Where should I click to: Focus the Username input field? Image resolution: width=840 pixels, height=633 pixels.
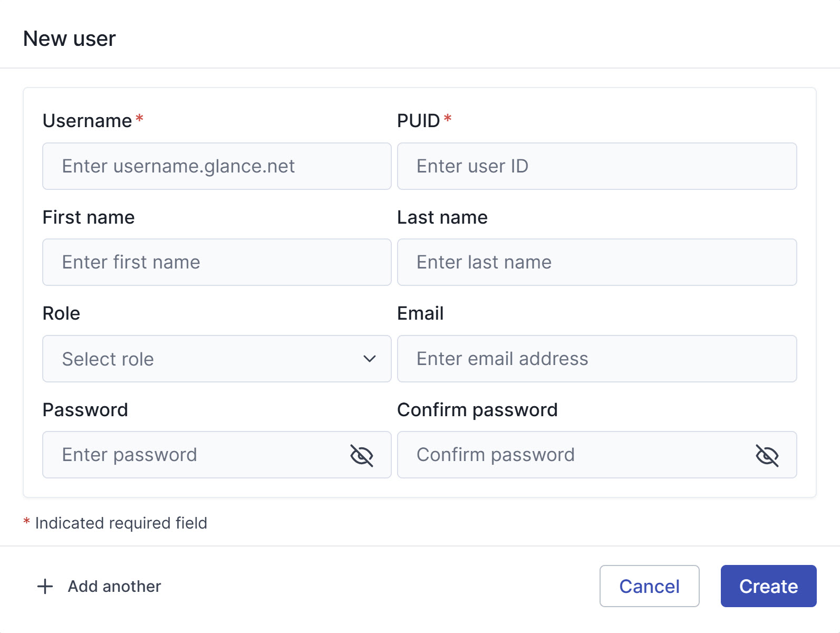pyautogui.click(x=217, y=166)
